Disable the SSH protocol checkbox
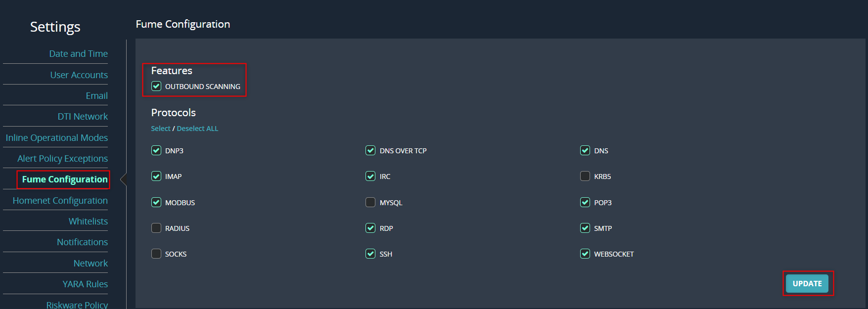The width and height of the screenshot is (868, 309). 370,254
